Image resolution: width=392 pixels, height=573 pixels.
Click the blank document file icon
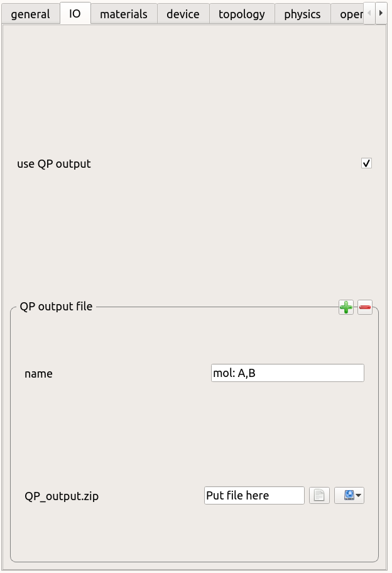pos(319,496)
